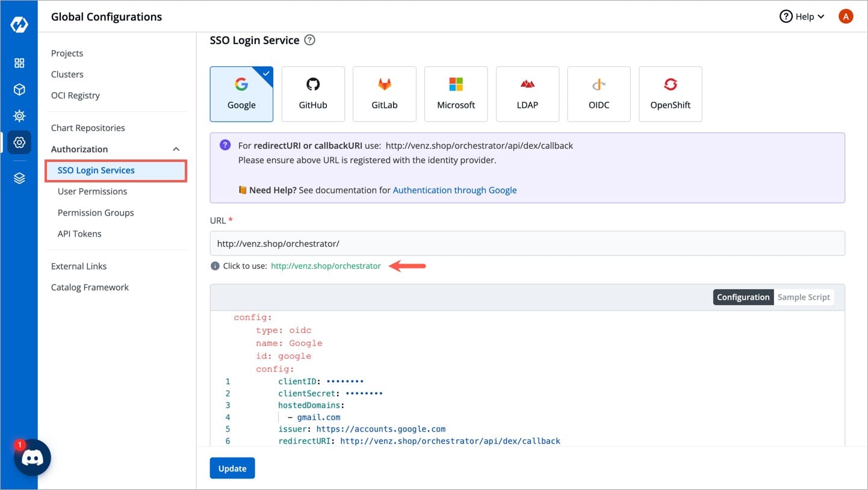Click the Update button
The image size is (868, 490).
tap(232, 468)
